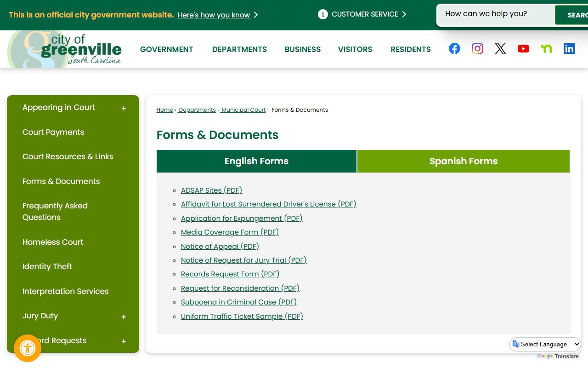The image size is (588, 368).
Task: Click the X (Twitter) icon
Action: [500, 49]
